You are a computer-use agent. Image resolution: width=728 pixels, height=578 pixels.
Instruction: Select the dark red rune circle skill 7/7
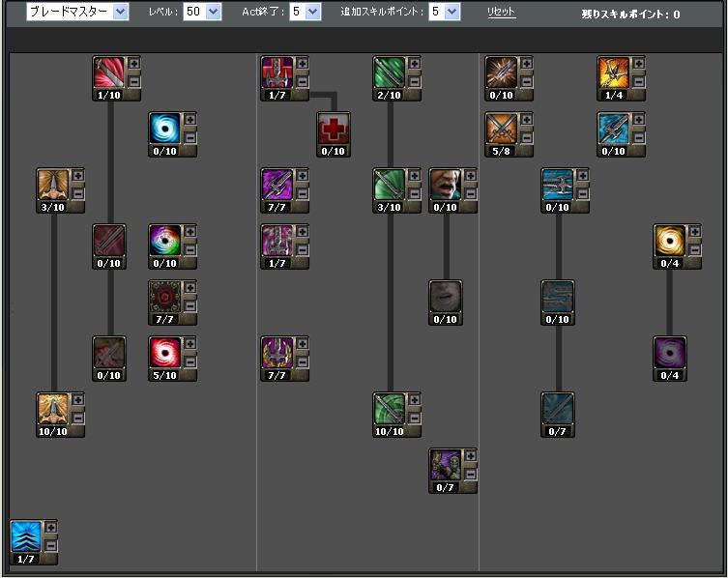point(164,297)
